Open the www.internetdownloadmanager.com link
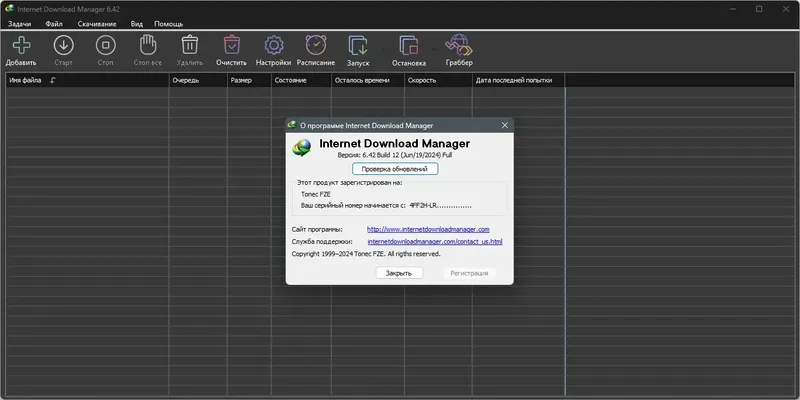Screen dimensions: 800x400 pos(428,230)
